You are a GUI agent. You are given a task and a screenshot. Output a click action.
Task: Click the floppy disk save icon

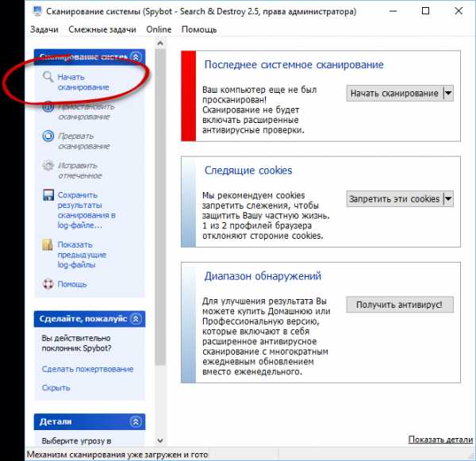click(x=48, y=195)
